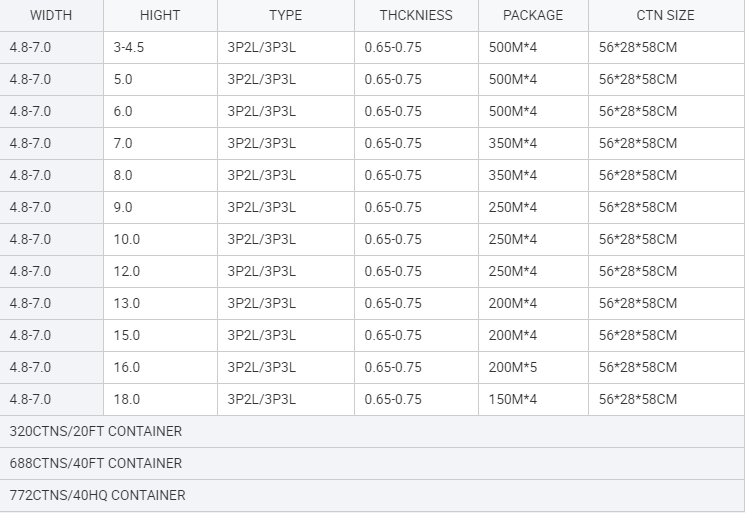Select the 688CTNS/40FT CONTAINER row

point(372,463)
